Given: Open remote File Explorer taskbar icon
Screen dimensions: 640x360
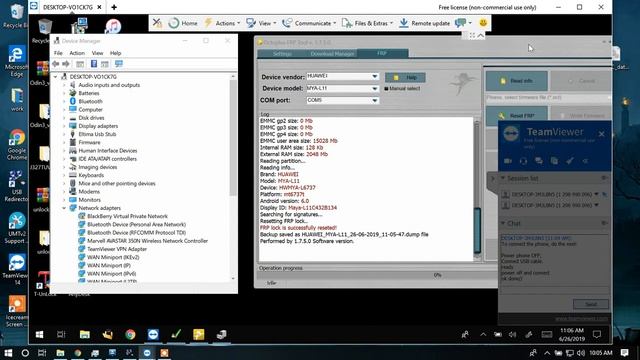Looking at the screenshot, I should pos(84,335).
